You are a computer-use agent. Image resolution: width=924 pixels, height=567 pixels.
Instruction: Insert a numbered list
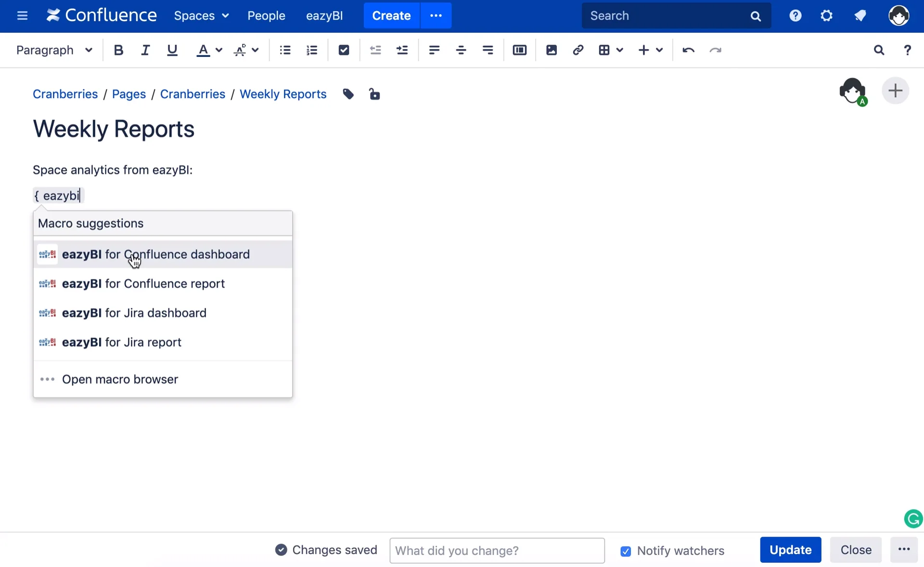(312, 50)
